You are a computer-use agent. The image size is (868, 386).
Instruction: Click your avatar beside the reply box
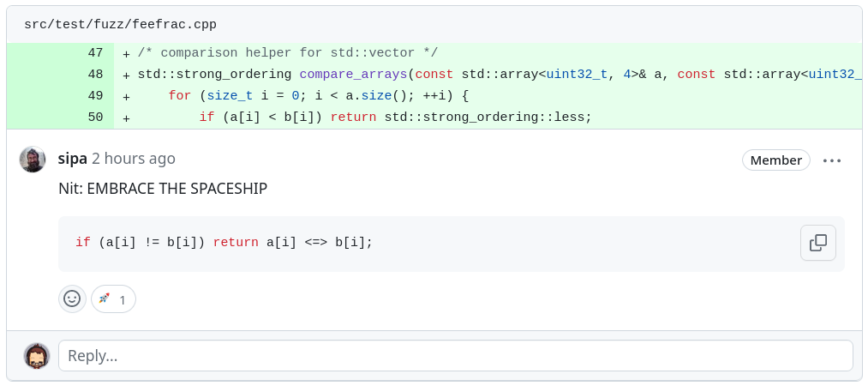[37, 355]
